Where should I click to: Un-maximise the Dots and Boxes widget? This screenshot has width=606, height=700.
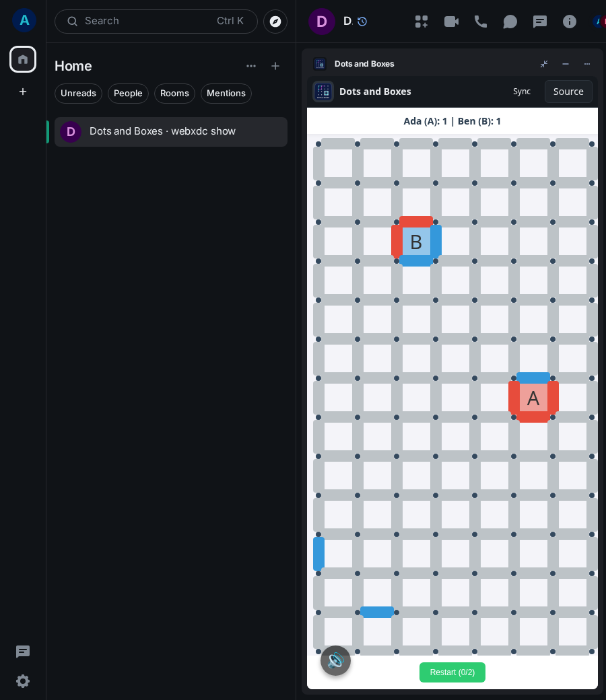tap(544, 64)
